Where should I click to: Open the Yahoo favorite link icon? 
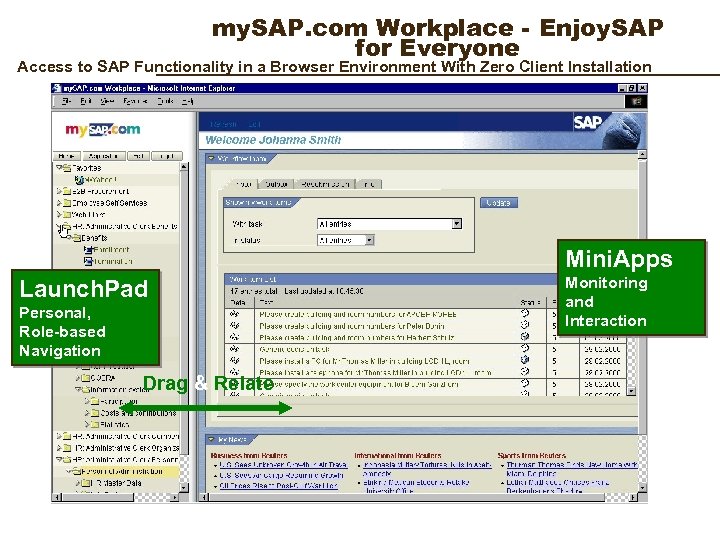[79, 180]
